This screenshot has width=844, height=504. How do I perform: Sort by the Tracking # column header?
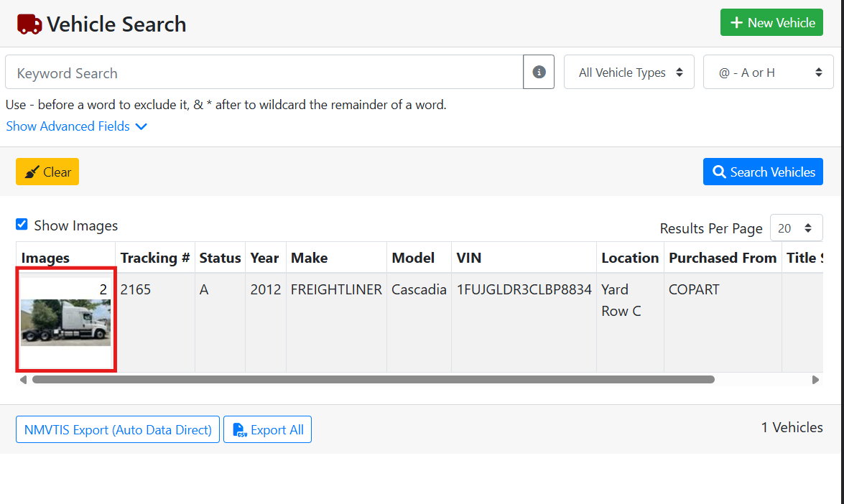(x=155, y=258)
